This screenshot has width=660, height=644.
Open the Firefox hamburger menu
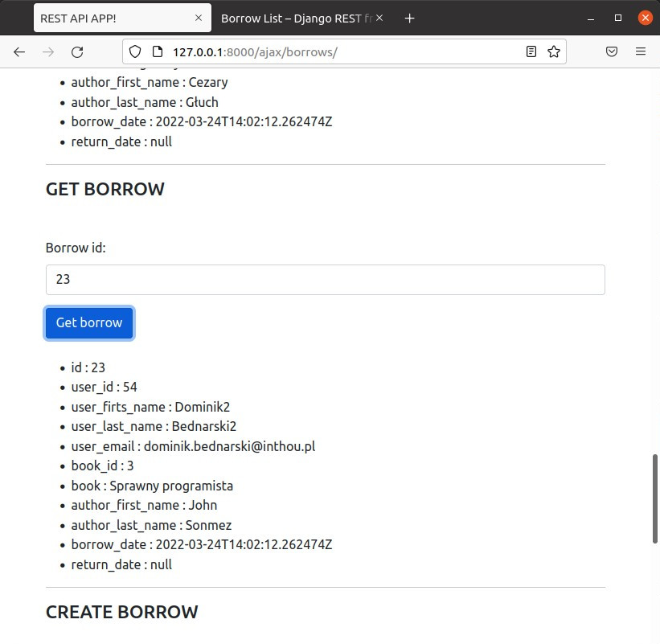click(641, 51)
